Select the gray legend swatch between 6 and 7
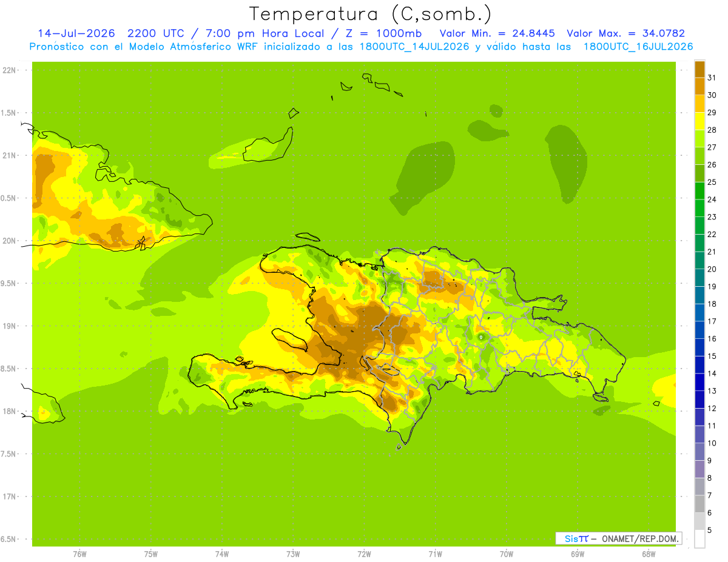 click(x=699, y=504)
